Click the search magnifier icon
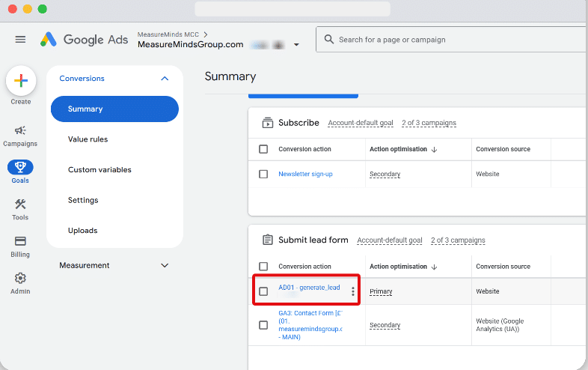The width and height of the screenshot is (588, 370). tap(329, 40)
